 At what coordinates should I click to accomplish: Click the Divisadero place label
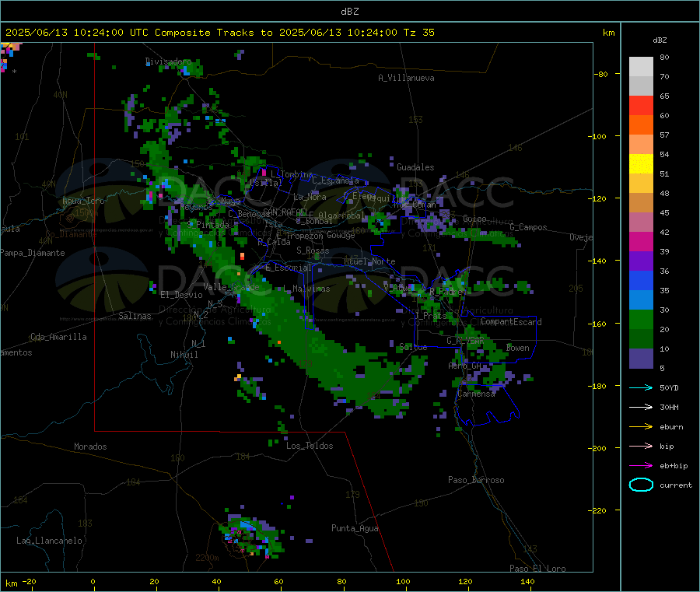(x=168, y=61)
